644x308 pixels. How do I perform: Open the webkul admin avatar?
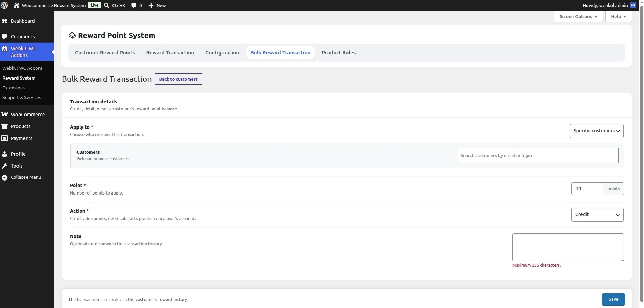pyautogui.click(x=633, y=5)
